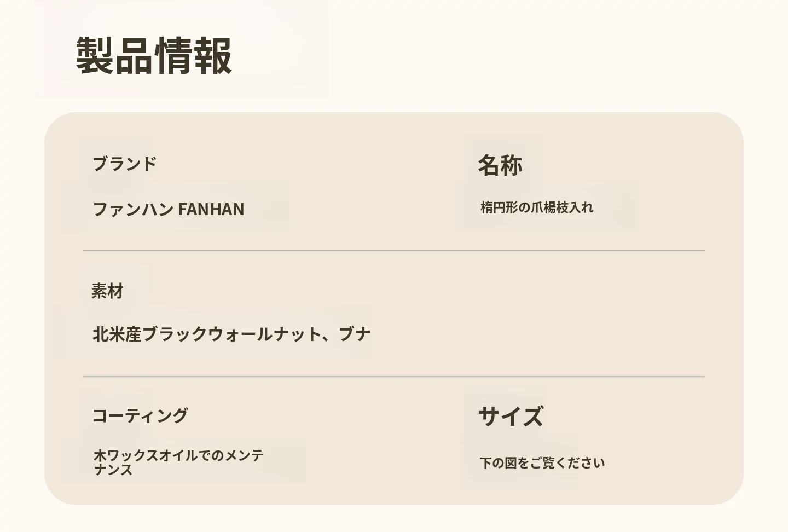This screenshot has width=788, height=532.
Task: Click the 製品情報 page heading
Action: click(x=154, y=55)
